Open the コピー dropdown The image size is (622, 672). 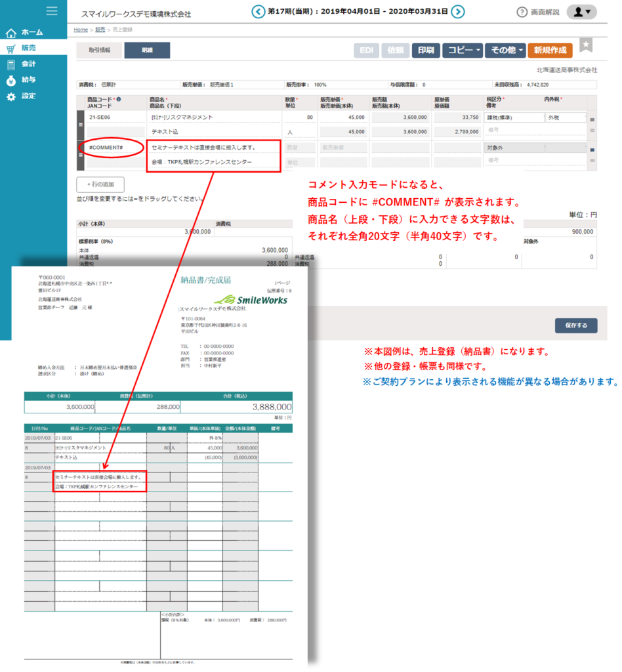pyautogui.click(x=463, y=51)
